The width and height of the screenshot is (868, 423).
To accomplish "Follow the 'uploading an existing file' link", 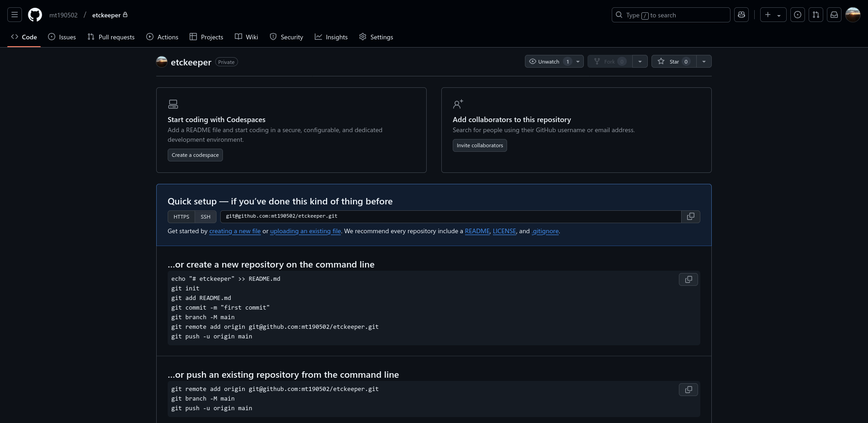I will pyautogui.click(x=306, y=231).
